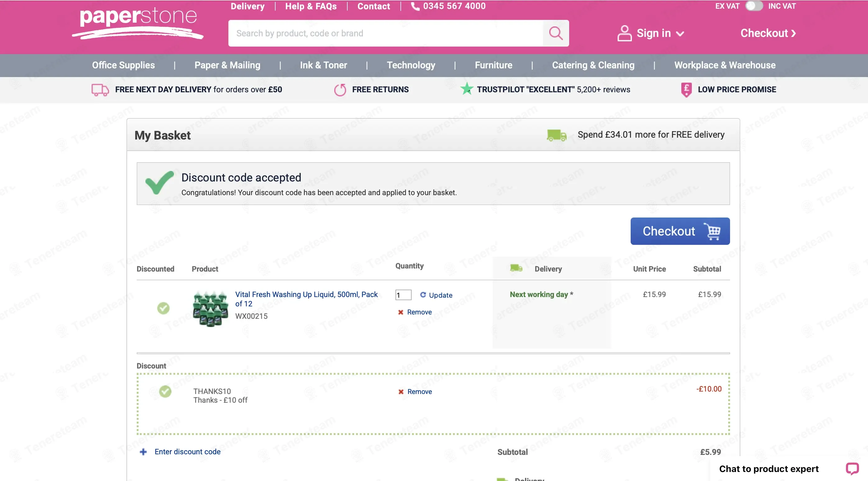Click the phone icon beside 0345 567 4000
Image resolution: width=868 pixels, height=481 pixels.
pos(415,6)
